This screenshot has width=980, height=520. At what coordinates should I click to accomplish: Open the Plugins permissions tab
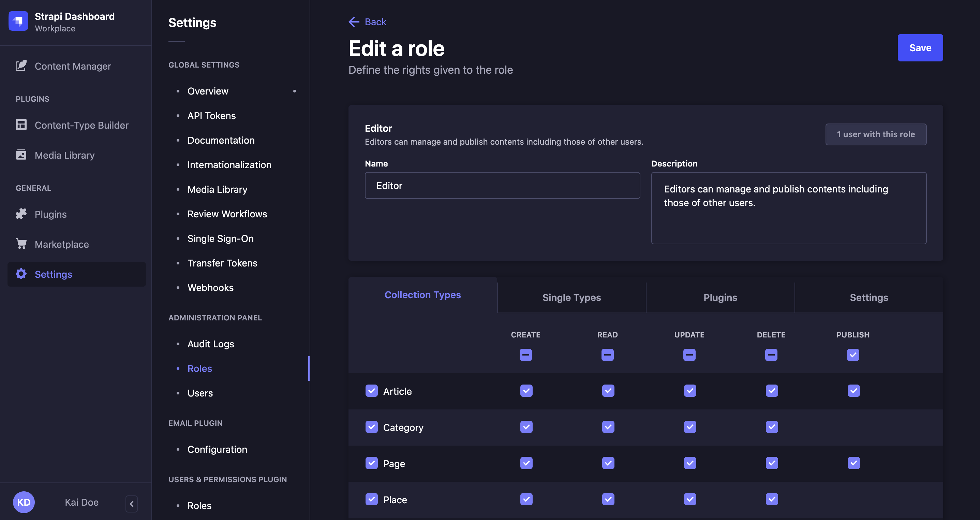pos(719,297)
